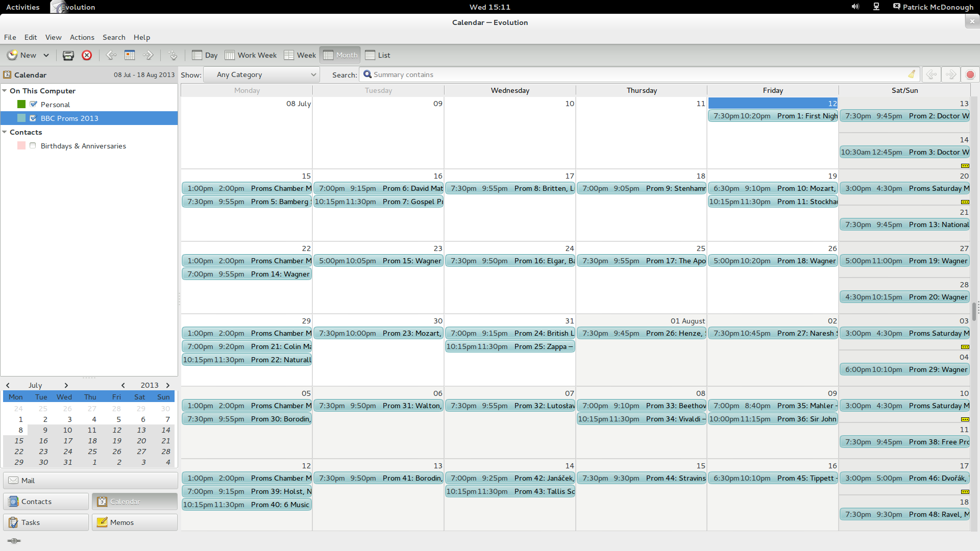Collapse the On This Computer group
980x551 pixels.
[x=5, y=91]
